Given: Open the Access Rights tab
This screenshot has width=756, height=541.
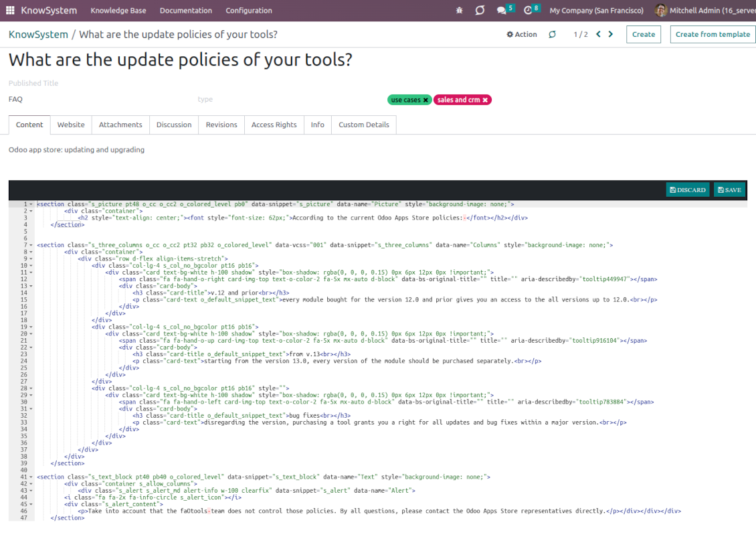Looking at the screenshot, I should (274, 125).
